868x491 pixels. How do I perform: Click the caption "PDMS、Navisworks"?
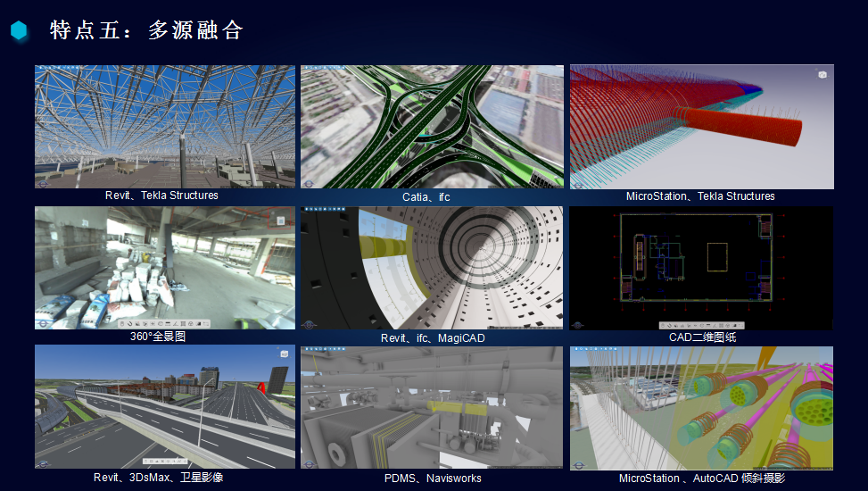pos(433,479)
